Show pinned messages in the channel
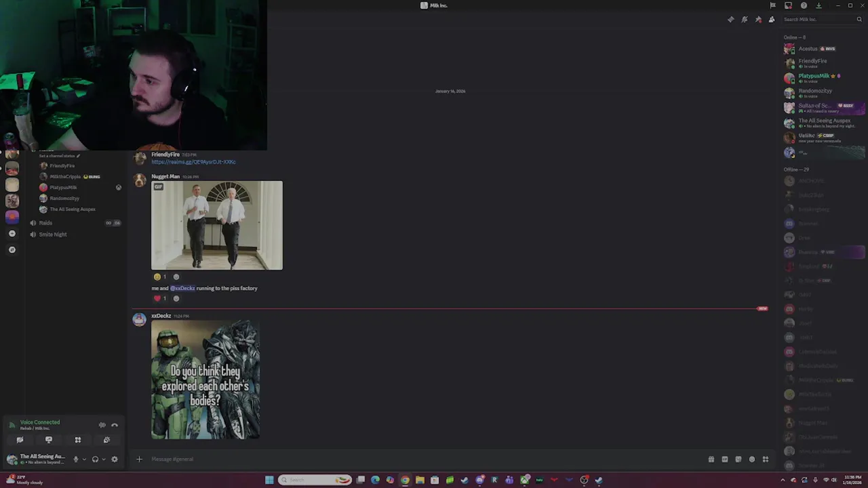This screenshot has height=488, width=868. tap(758, 20)
